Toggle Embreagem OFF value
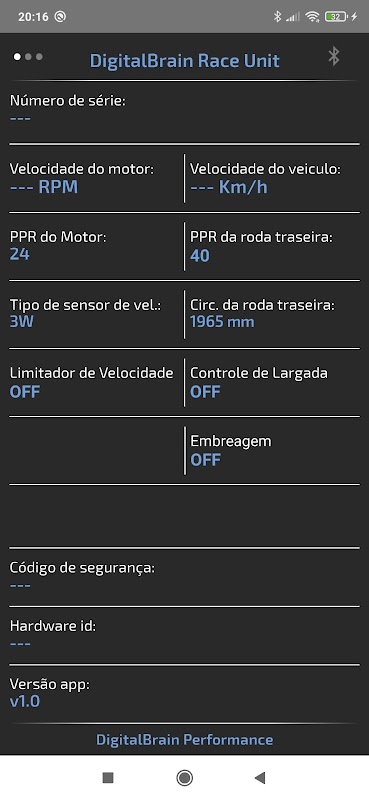 click(x=205, y=460)
